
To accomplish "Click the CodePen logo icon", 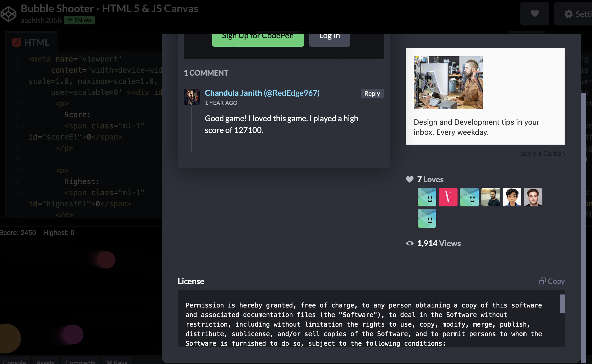I will (x=8, y=14).
